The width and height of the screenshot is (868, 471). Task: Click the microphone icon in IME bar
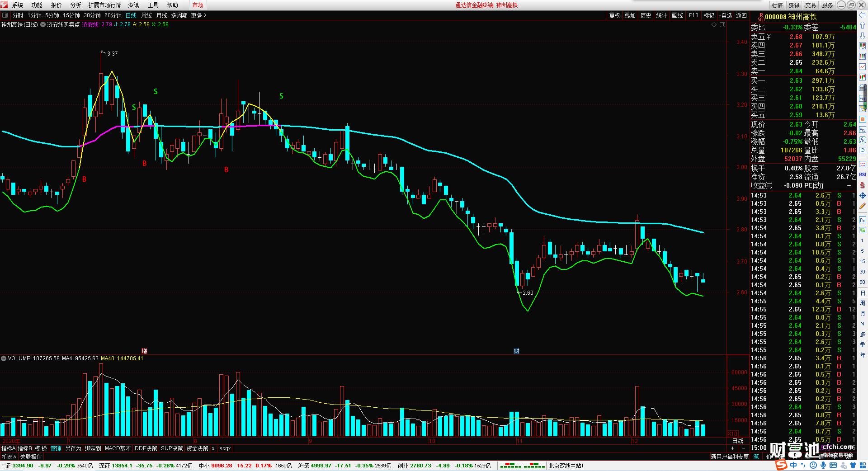(823, 465)
